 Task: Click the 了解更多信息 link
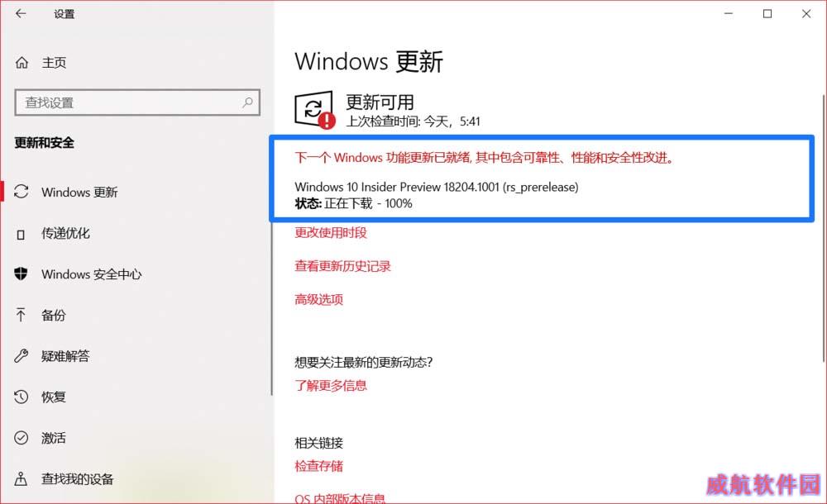331,385
